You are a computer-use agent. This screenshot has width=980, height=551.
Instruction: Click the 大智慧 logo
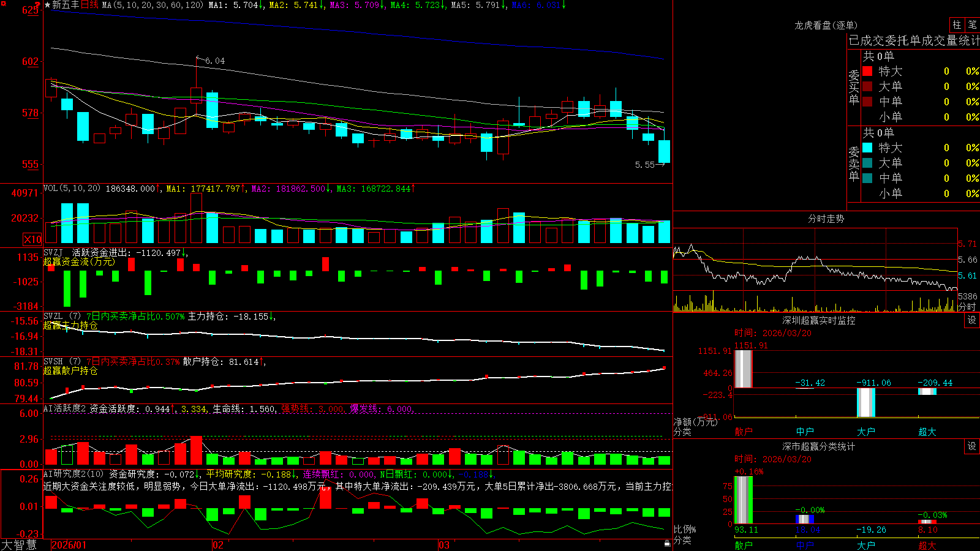pos(19,545)
